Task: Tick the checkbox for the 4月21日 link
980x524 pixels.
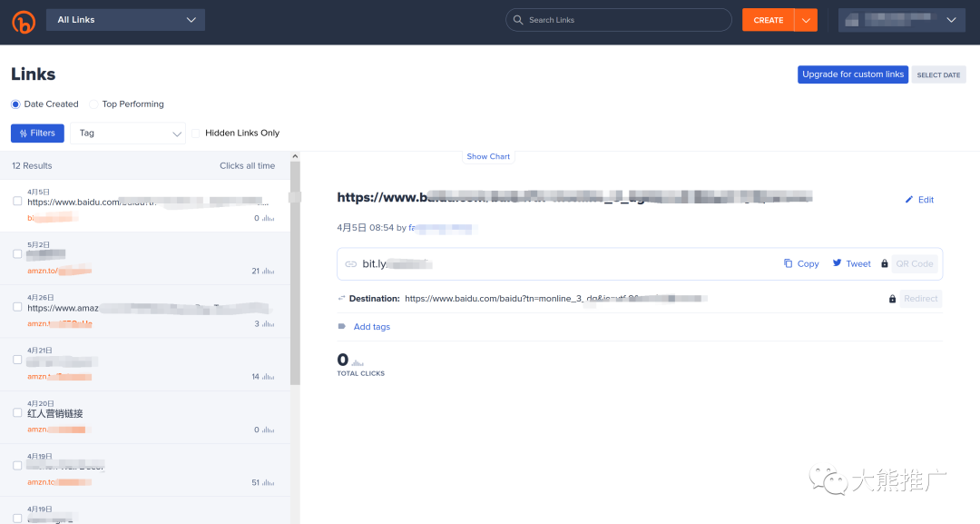Action: [x=17, y=360]
